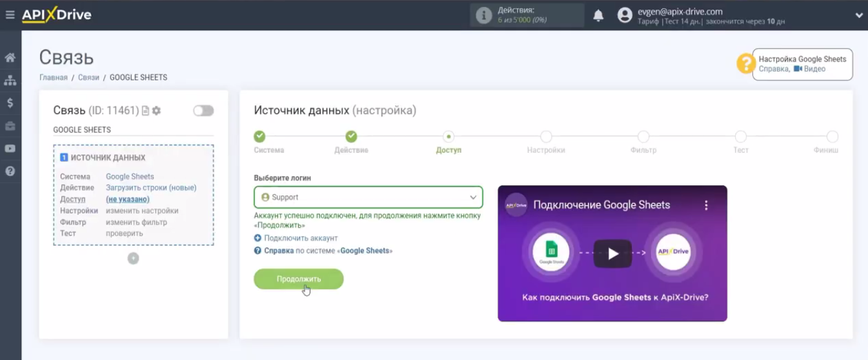The width and height of the screenshot is (868, 360).
Task: Open the notifications bell
Action: click(x=598, y=15)
